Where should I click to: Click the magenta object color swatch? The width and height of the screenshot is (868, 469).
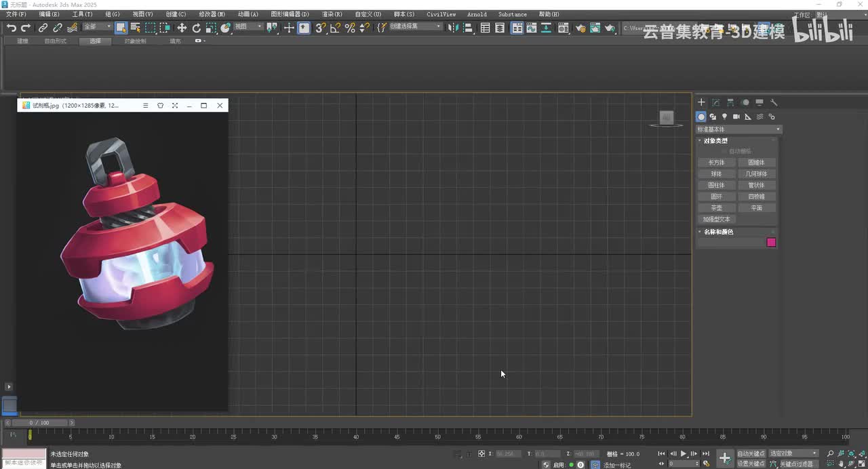(x=771, y=243)
